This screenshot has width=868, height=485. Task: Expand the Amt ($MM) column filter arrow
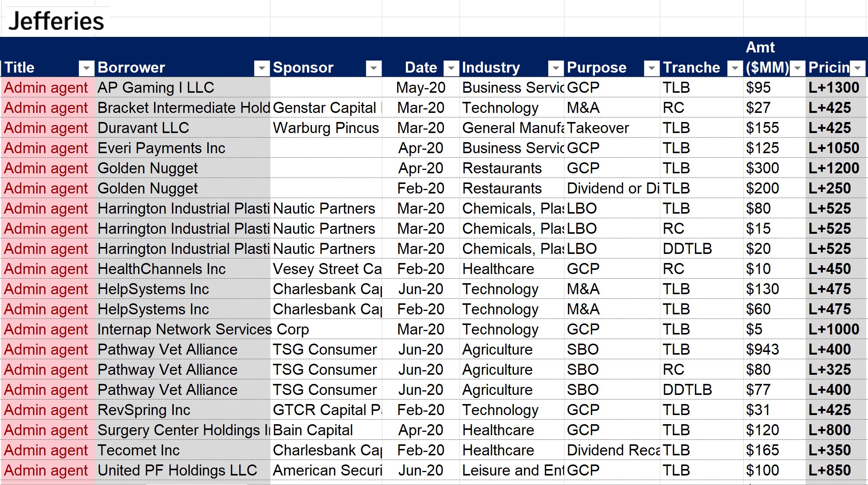point(797,68)
